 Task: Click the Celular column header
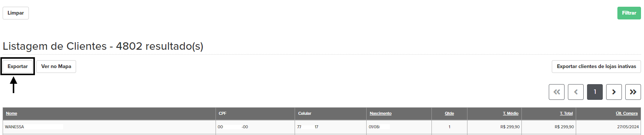(305, 113)
